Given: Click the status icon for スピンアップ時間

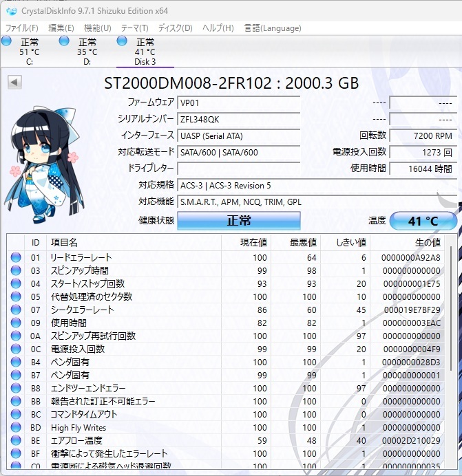Looking at the screenshot, I should 16,270.
